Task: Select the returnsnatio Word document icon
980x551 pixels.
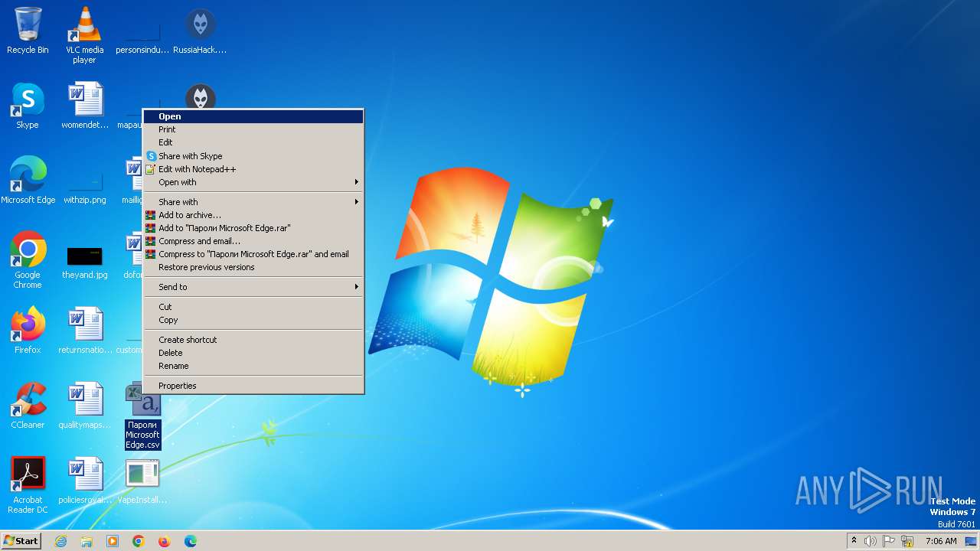Action: point(84,331)
